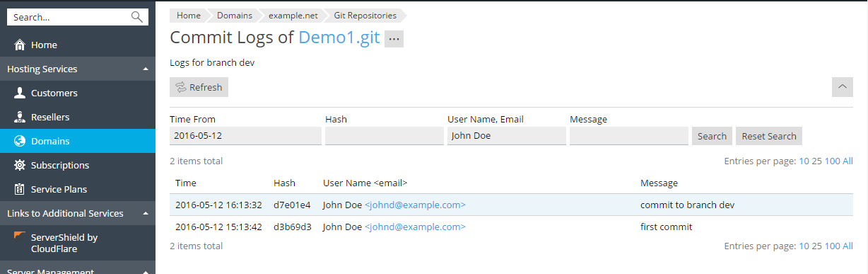
Task: Collapse Links to Additional Services section
Action: pos(145,213)
